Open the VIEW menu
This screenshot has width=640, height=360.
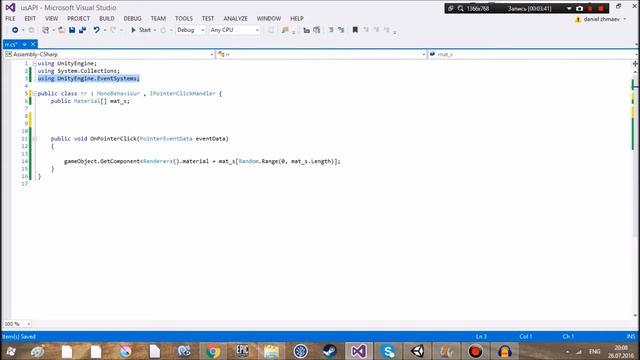pyautogui.click(x=51, y=18)
